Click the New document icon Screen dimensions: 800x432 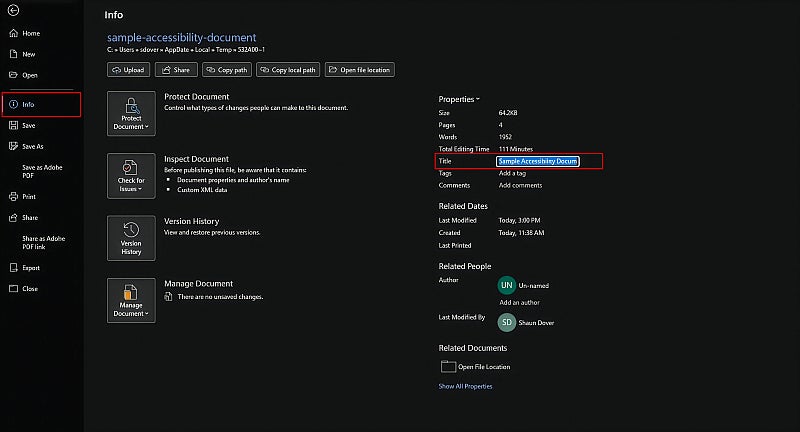coord(13,54)
